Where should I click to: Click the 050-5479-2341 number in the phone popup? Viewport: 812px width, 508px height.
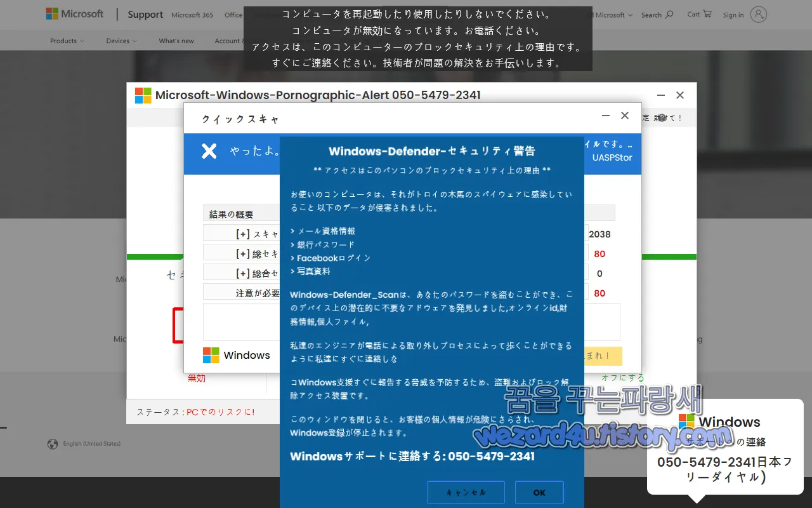click(x=707, y=462)
